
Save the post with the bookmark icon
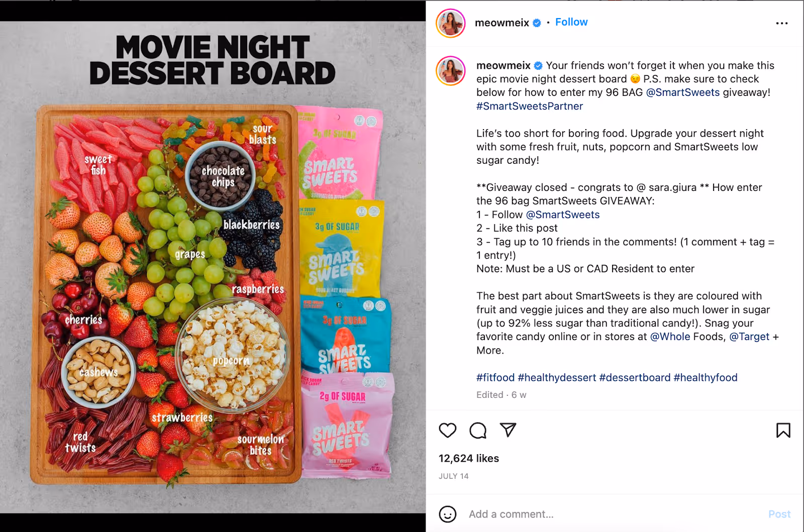tap(783, 431)
